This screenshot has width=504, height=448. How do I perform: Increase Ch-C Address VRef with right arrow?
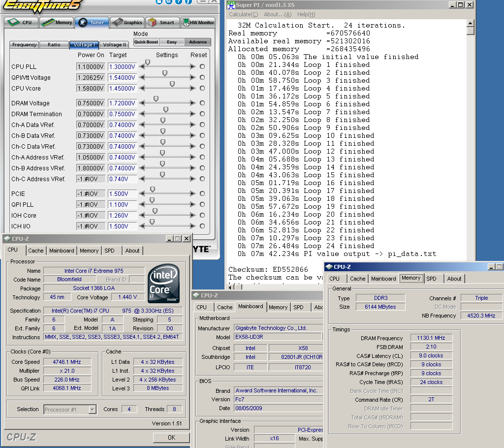(193, 179)
